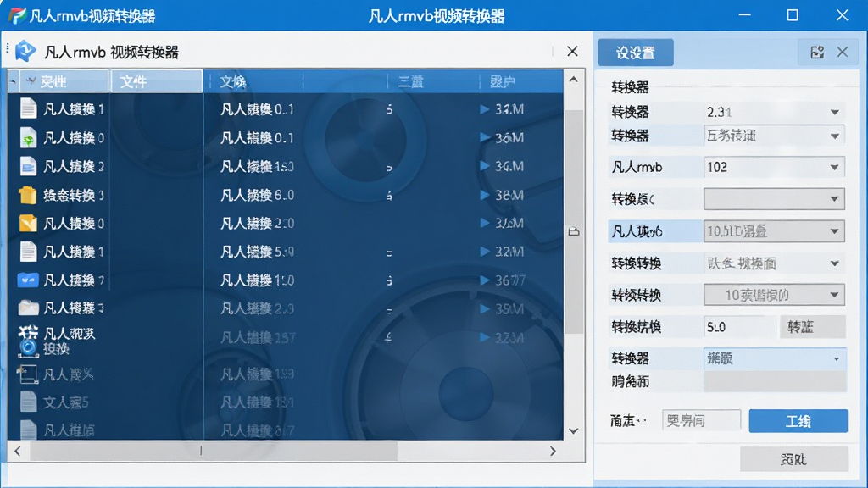Sort by the first column header 突世
Image resolution: width=868 pixels, height=488 pixels.
point(64,82)
